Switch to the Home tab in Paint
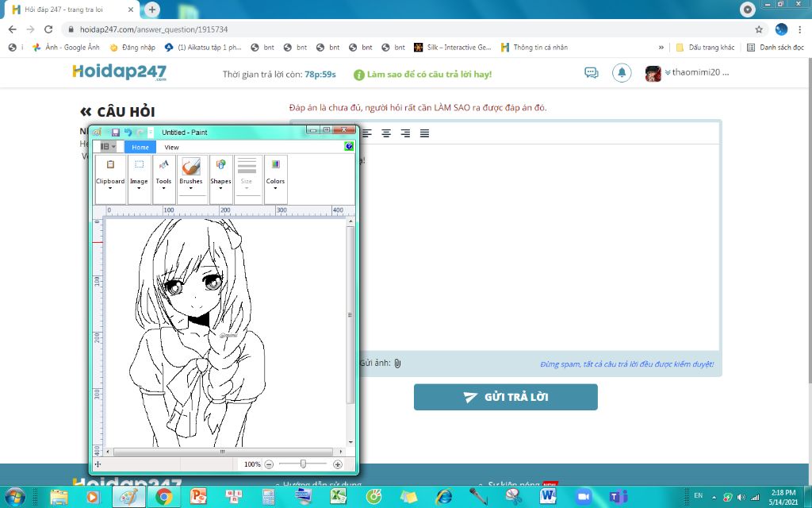This screenshot has width=812, height=508. coord(140,147)
